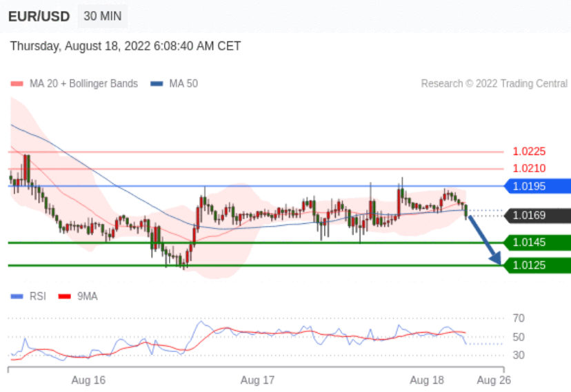This screenshot has height=392, width=571.
Task: Click the pink MA 20 legend swatch
Action: point(17,84)
